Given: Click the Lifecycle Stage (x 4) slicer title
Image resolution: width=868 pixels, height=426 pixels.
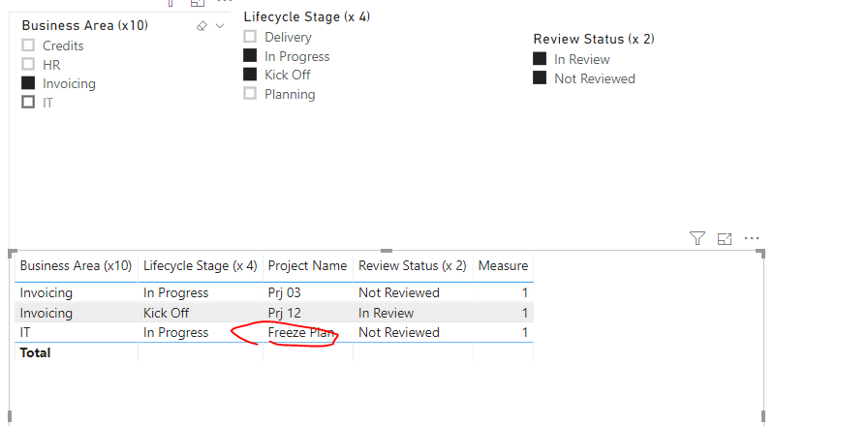Looking at the screenshot, I should (x=307, y=17).
